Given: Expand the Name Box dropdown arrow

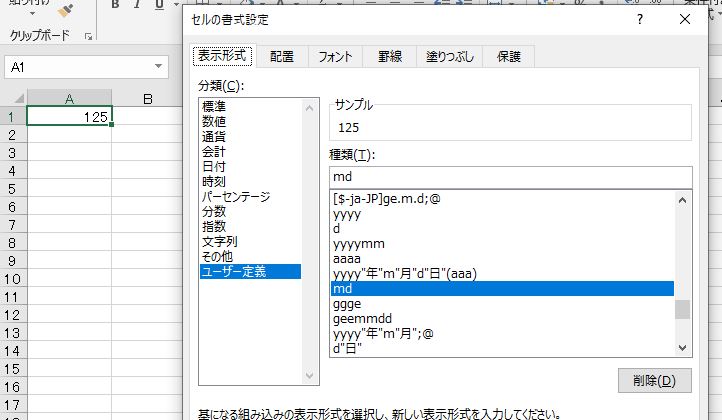Looking at the screenshot, I should pos(158,66).
